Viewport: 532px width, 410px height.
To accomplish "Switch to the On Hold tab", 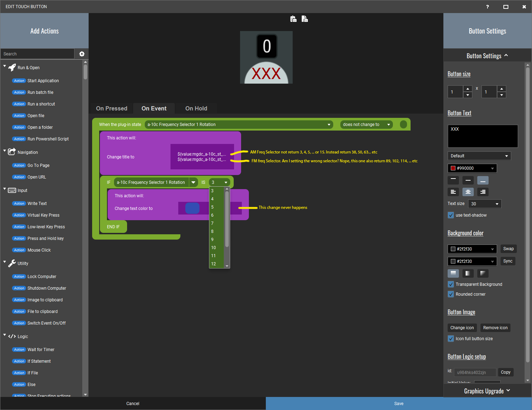I will [196, 108].
